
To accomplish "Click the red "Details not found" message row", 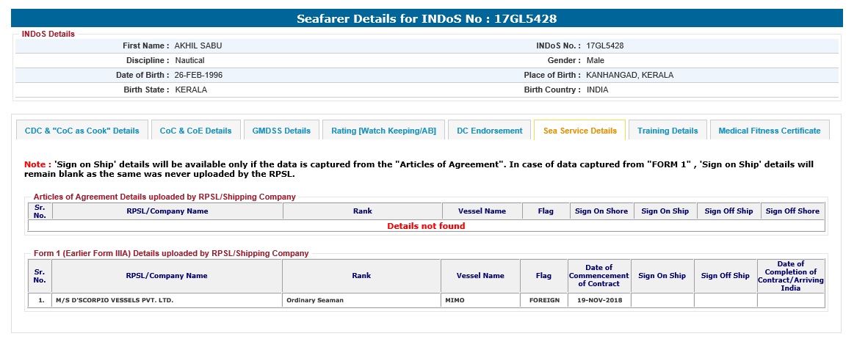I will pos(426,226).
